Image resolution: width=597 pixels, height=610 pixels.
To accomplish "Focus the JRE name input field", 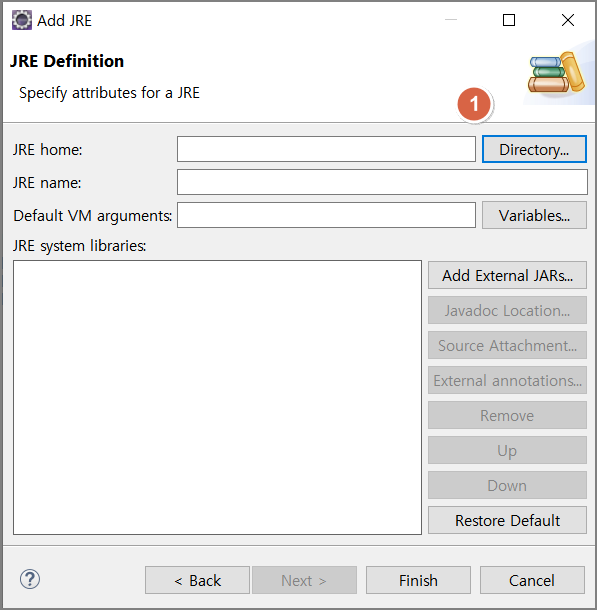I will [x=382, y=182].
